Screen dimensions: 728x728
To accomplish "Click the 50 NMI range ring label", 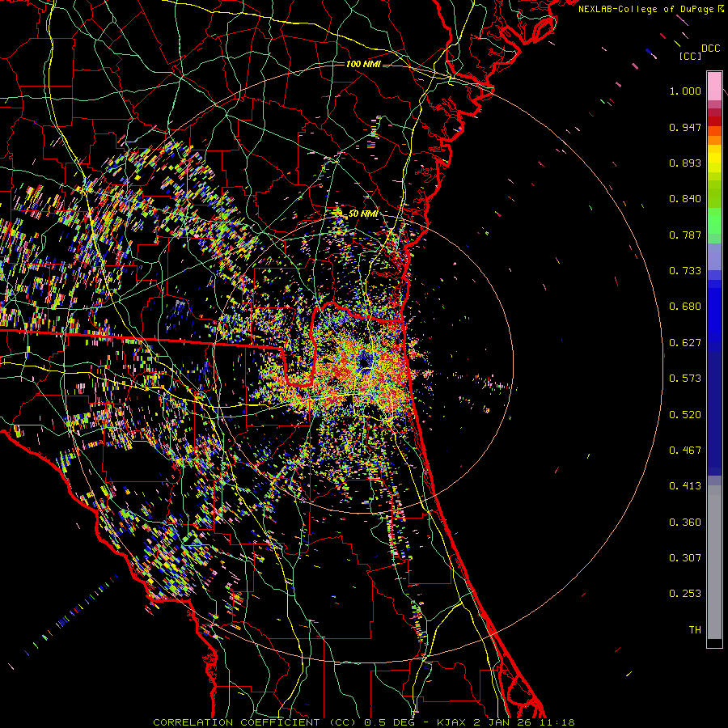I will (363, 214).
